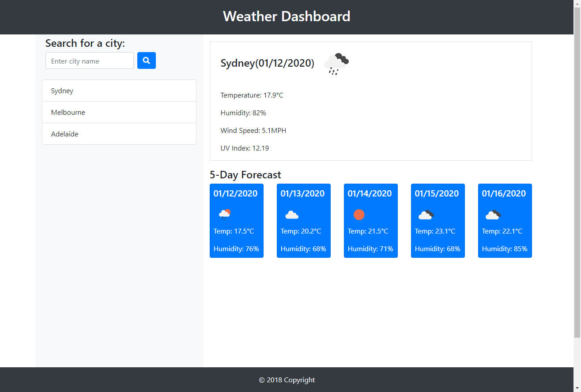Click the weather icon on the 01/12/2020 card

225,215
